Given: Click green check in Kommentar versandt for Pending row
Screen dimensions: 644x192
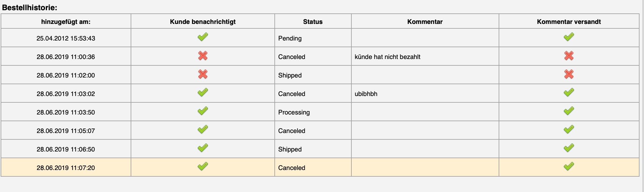Looking at the screenshot, I should (x=569, y=37).
